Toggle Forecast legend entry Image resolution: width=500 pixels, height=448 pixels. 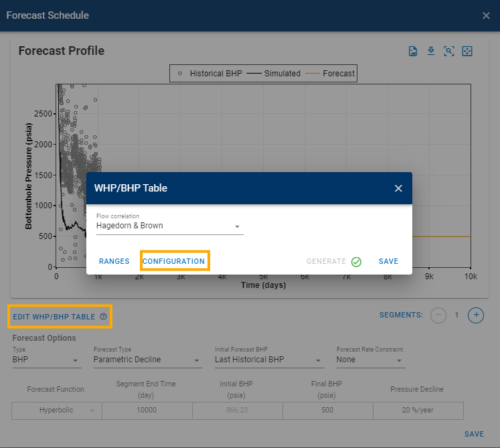point(330,74)
